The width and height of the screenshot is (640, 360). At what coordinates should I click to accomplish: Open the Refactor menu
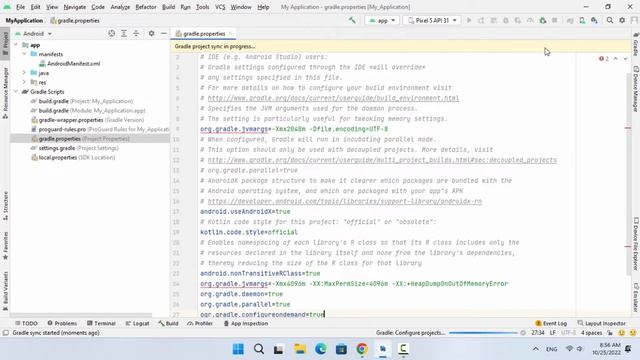[146, 7]
